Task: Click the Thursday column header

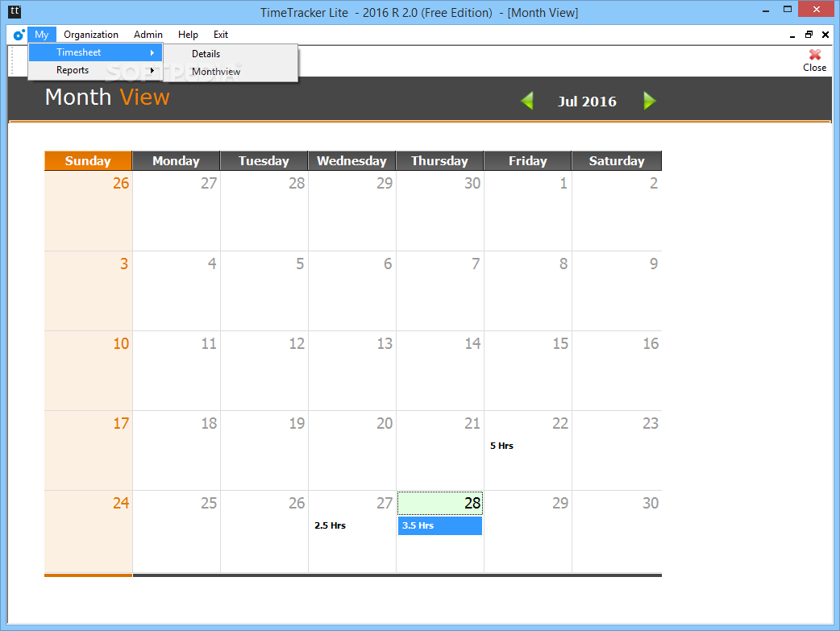Action: (440, 160)
